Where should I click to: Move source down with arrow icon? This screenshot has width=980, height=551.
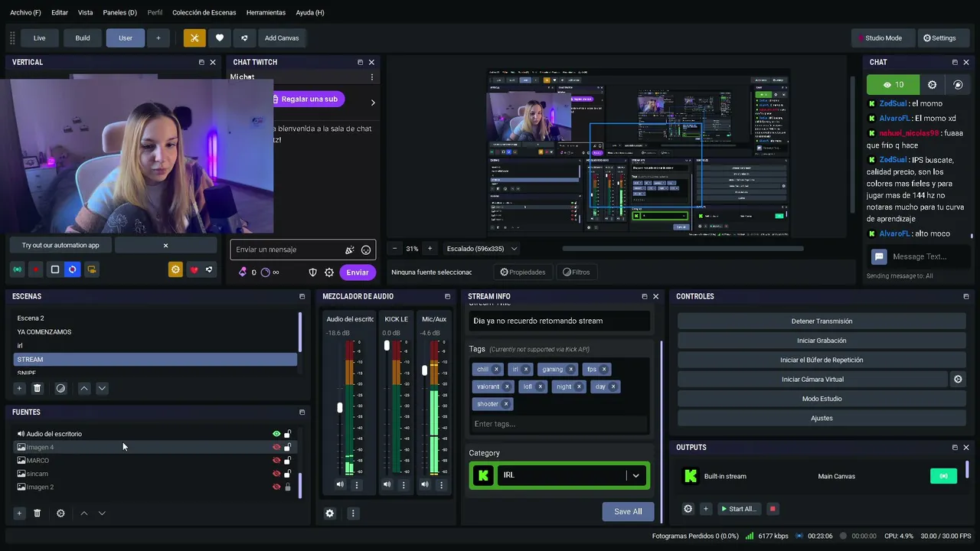click(x=102, y=514)
